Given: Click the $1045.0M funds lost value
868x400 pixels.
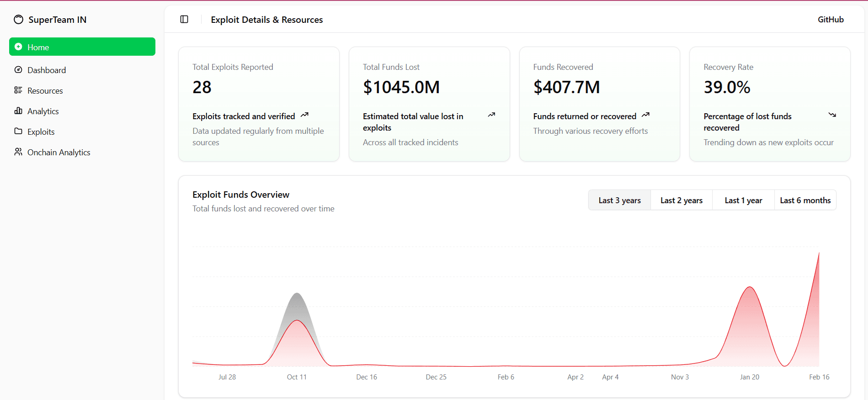Looking at the screenshot, I should point(401,87).
